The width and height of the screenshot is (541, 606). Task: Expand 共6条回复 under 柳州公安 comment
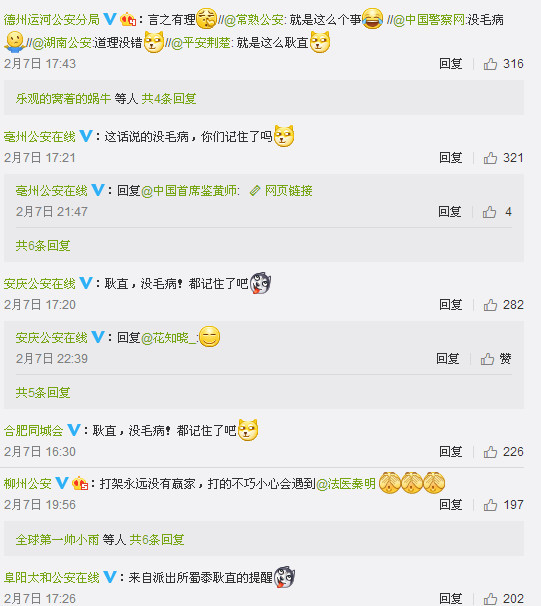click(x=157, y=540)
